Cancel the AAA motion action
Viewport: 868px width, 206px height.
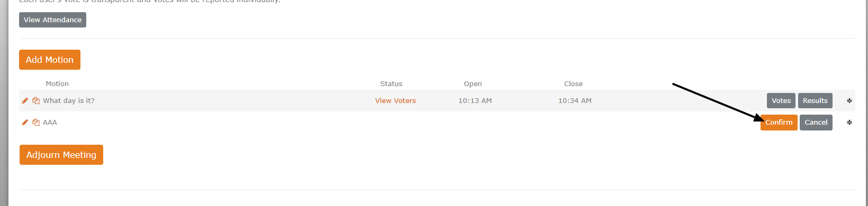[816, 122]
